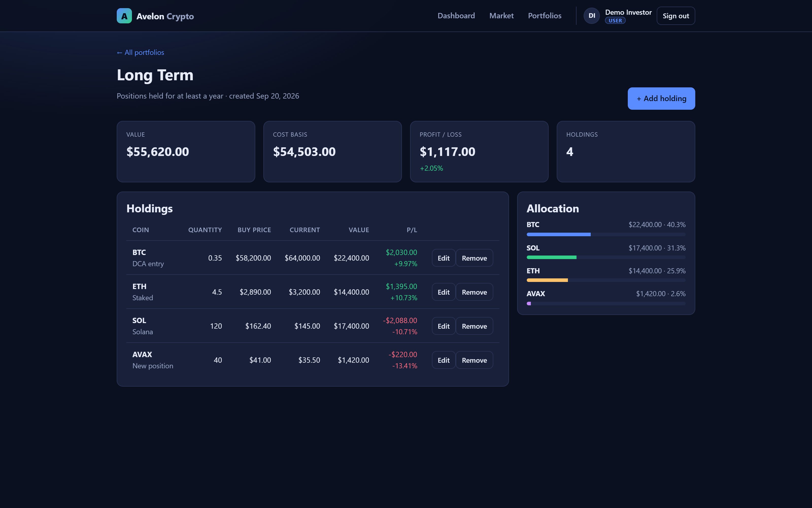This screenshot has width=812, height=508.
Task: Click the portfolio description subtitle
Action: click(208, 96)
